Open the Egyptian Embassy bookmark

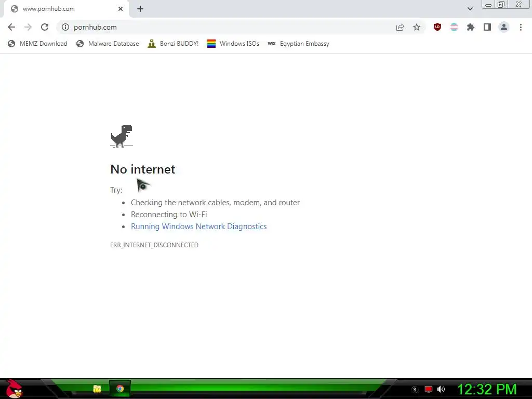[298, 44]
